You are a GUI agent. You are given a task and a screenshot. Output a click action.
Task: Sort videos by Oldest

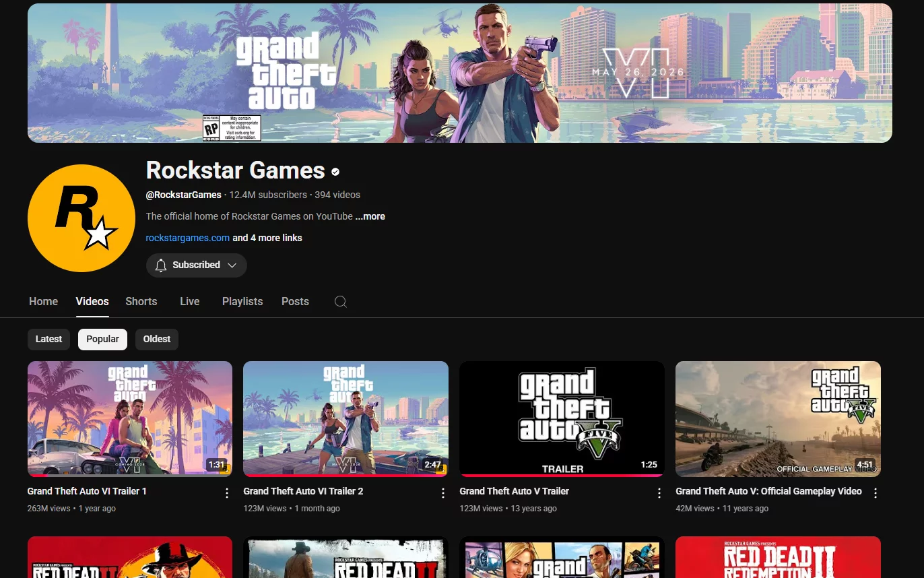157,339
